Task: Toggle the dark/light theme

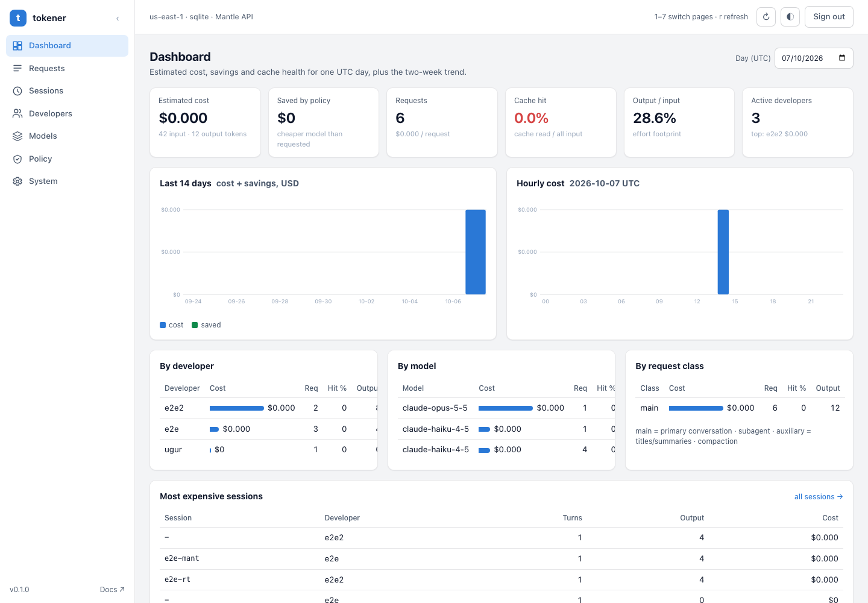Action: click(x=790, y=17)
